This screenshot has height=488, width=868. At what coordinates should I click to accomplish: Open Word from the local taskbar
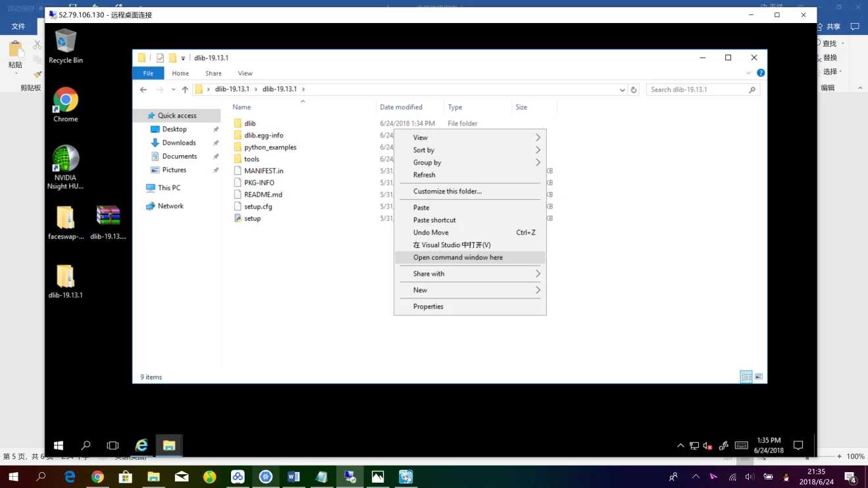pyautogui.click(x=294, y=477)
